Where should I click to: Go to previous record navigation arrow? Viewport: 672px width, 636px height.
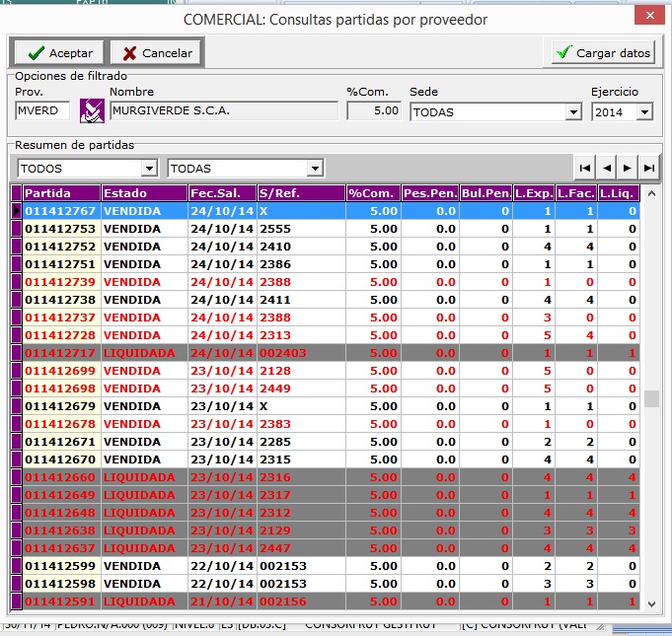coord(607,168)
